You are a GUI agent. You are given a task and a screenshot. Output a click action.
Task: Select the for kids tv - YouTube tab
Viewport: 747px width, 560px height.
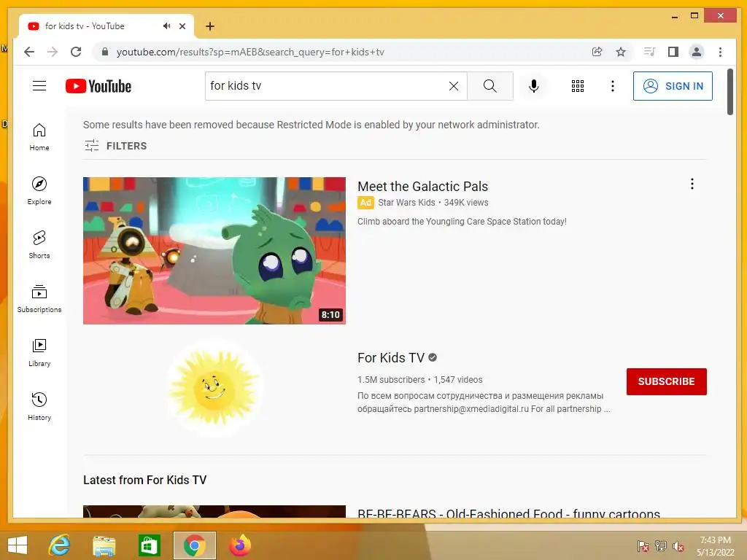click(x=107, y=26)
